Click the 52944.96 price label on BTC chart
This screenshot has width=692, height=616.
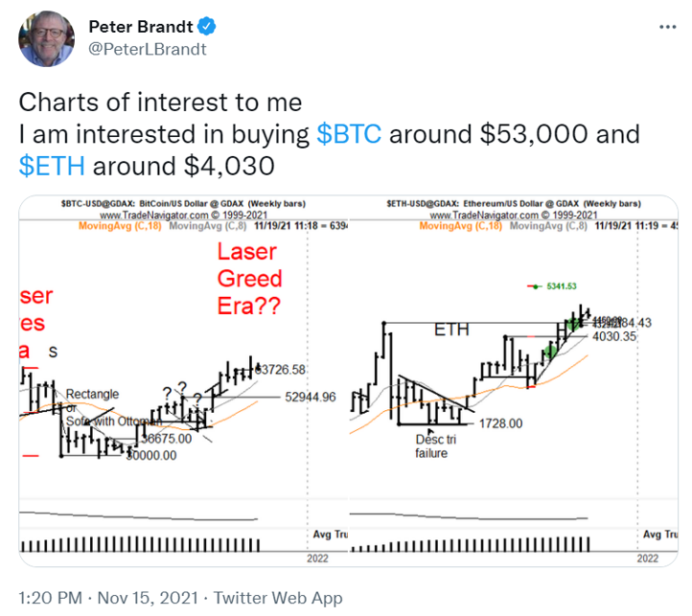pyautogui.click(x=311, y=398)
